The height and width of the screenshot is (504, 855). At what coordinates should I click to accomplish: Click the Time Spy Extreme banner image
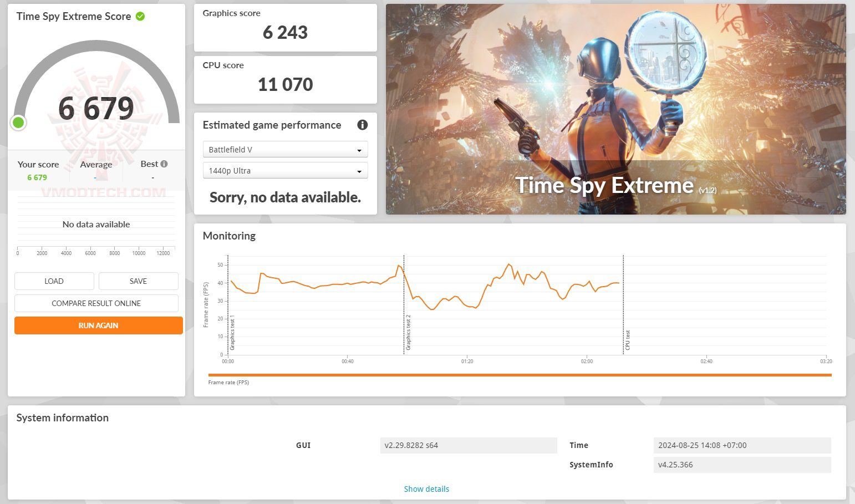tap(615, 109)
